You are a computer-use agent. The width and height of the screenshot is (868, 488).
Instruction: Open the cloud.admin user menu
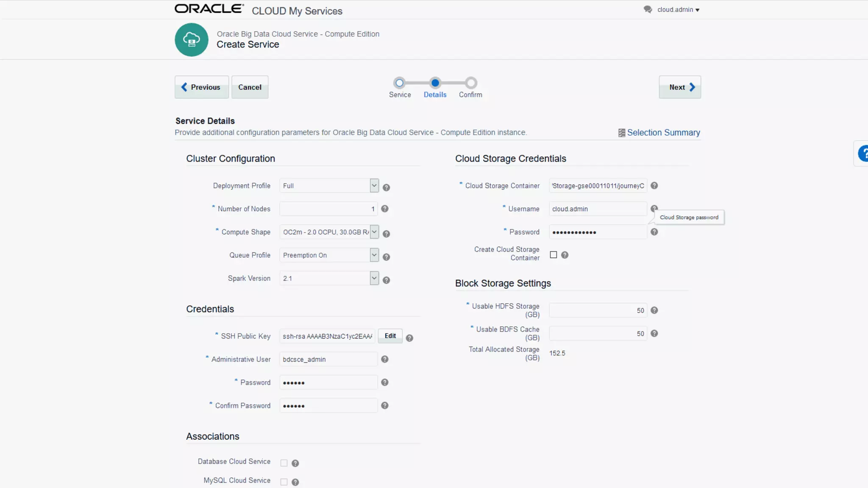[678, 9]
